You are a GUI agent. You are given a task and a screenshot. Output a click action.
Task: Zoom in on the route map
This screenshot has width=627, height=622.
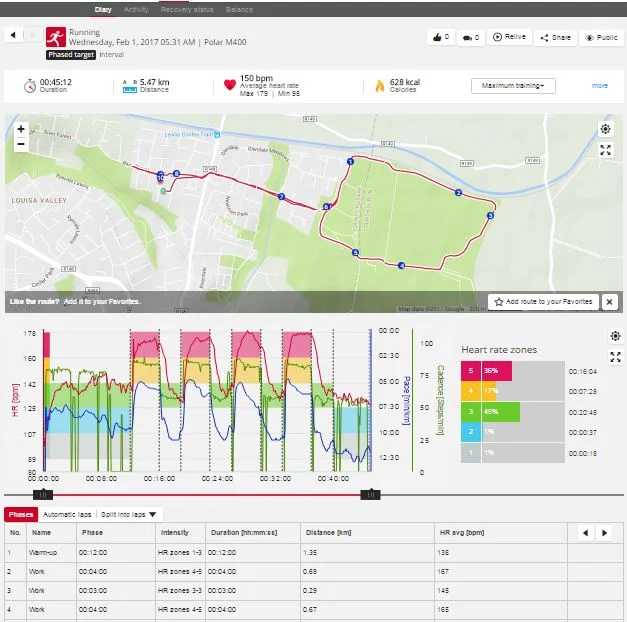[x=21, y=129]
